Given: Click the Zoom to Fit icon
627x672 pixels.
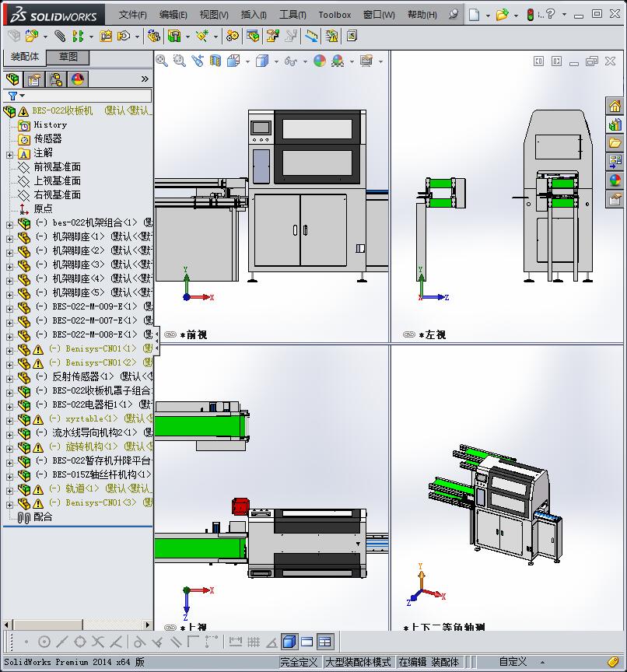Looking at the screenshot, I should pyautogui.click(x=162, y=61).
